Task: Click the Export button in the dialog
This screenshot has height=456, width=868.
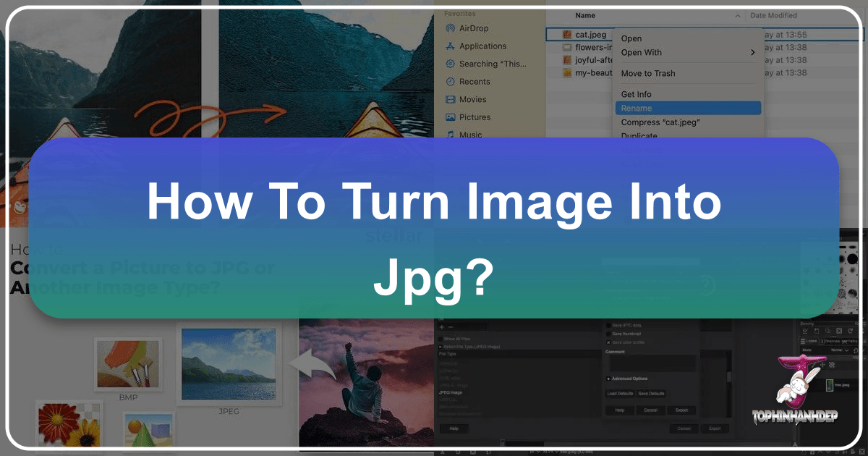Action: coord(681,410)
